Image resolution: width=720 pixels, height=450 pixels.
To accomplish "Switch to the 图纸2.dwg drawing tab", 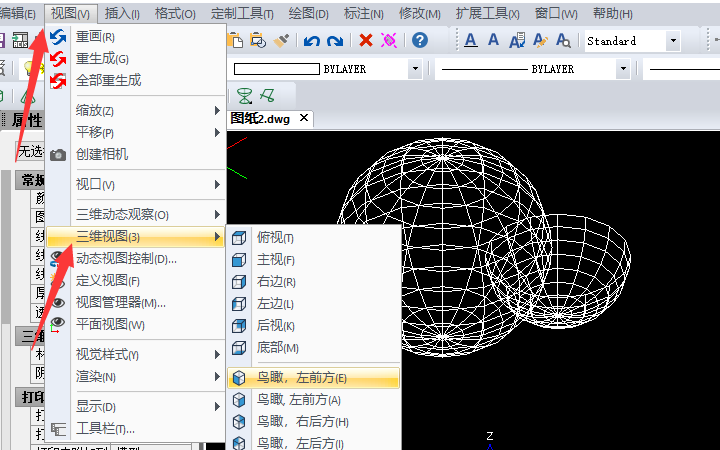I will (260, 119).
